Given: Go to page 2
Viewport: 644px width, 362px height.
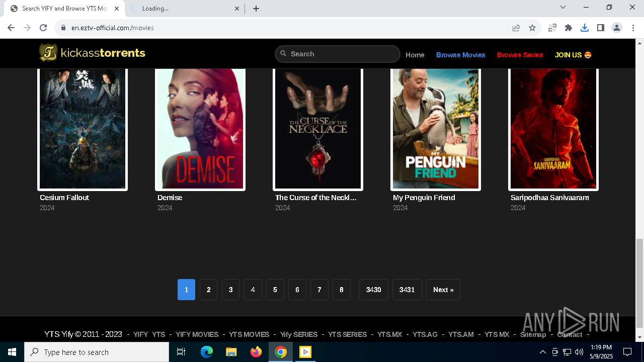Looking at the screenshot, I should 208,290.
